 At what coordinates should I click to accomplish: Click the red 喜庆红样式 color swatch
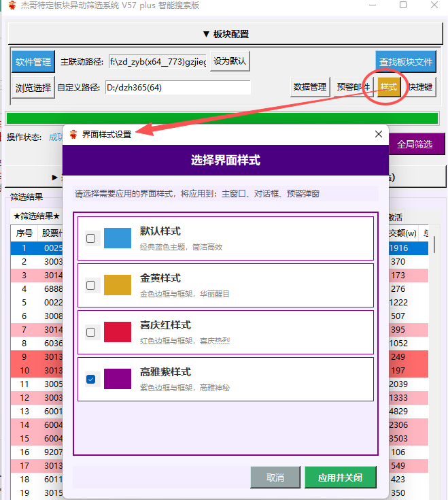118,332
